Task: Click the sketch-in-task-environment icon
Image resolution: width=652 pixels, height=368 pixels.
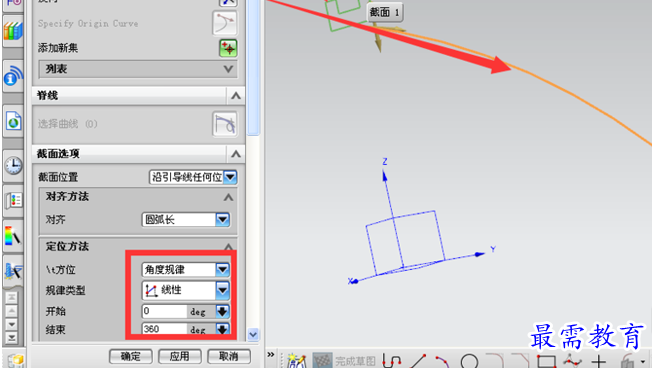Action: coord(296,361)
